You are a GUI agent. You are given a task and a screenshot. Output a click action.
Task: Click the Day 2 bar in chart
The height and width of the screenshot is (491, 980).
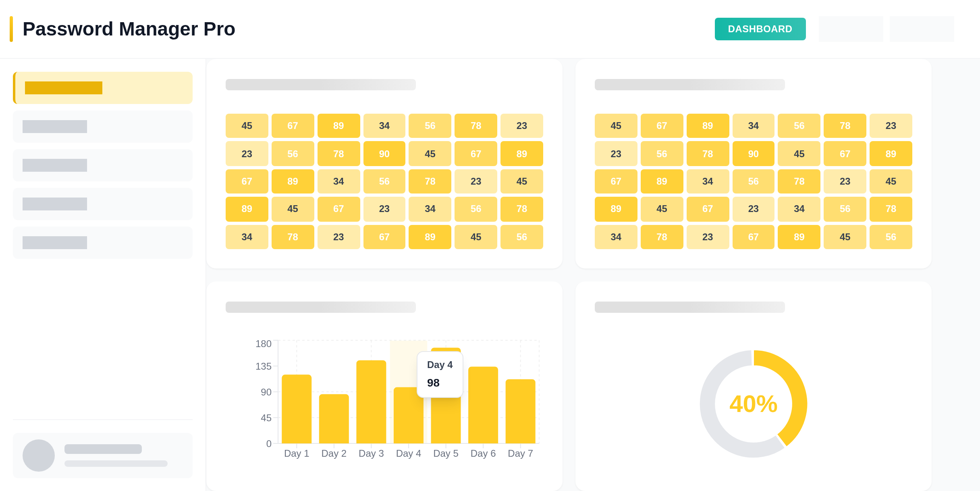[334, 419]
